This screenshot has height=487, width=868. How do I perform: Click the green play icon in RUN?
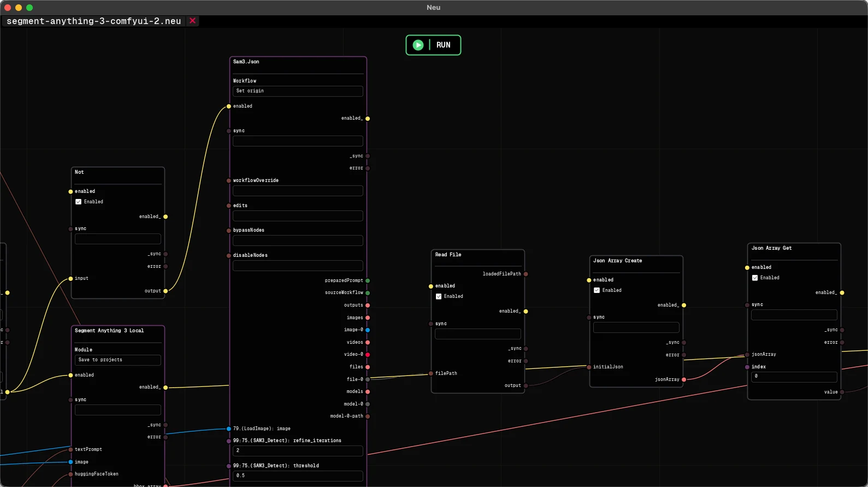pos(418,45)
